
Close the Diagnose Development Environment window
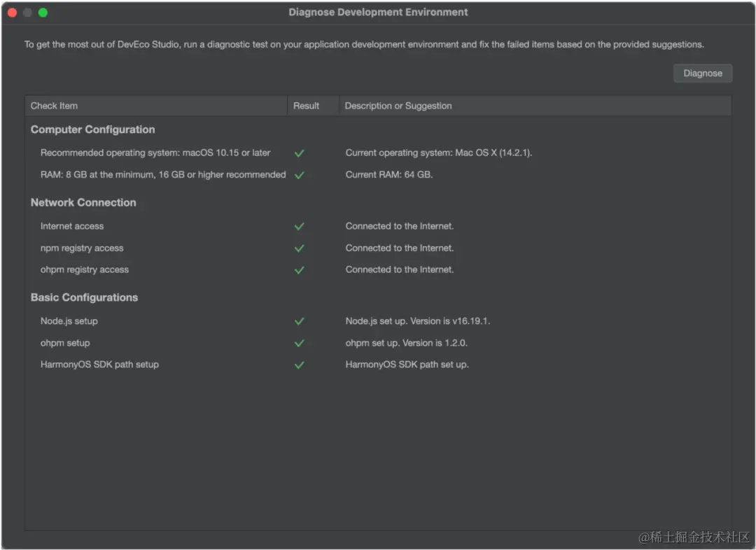[12, 13]
